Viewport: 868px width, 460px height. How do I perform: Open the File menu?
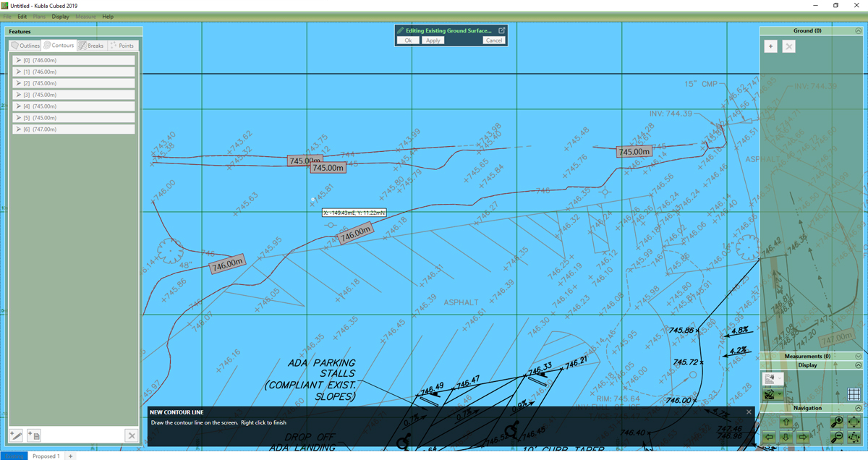point(8,17)
